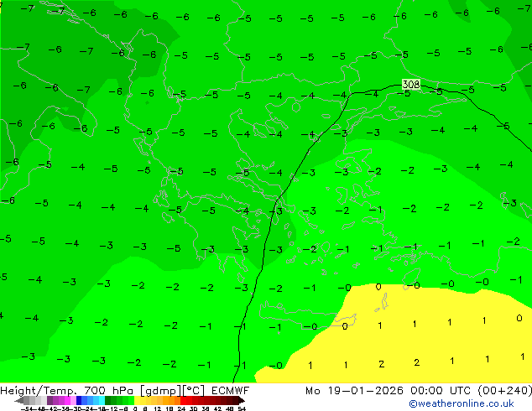
Task: Select the ECMWF model name text
Action: tap(231, 391)
